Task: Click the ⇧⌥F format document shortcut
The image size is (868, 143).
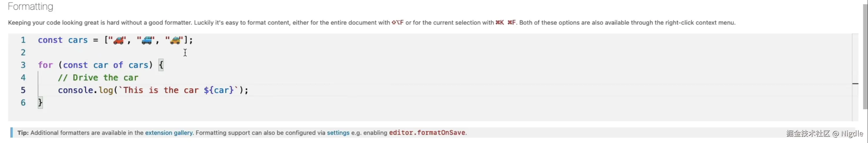Action: coord(397,23)
